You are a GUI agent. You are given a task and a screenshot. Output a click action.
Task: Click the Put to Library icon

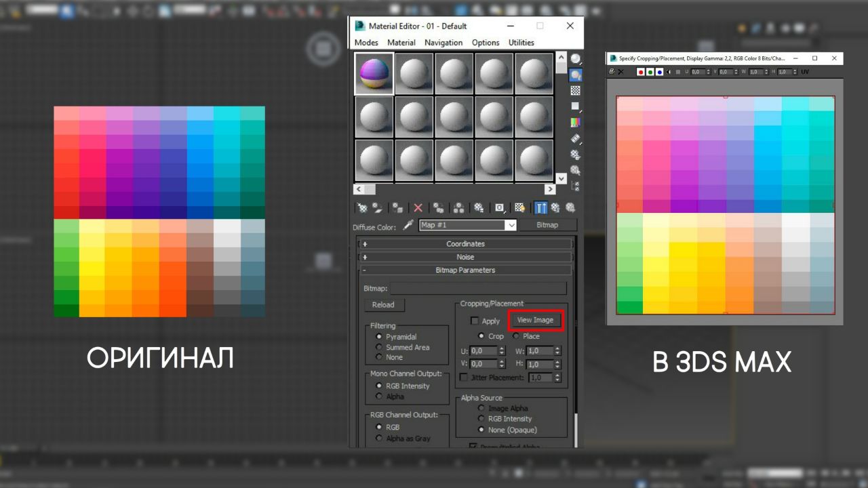[x=479, y=207]
